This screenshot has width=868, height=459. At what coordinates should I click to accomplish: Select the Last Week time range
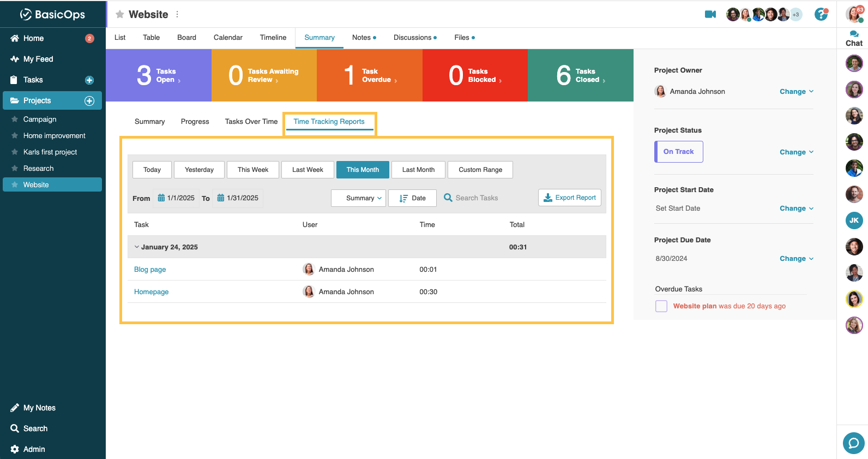[308, 170]
